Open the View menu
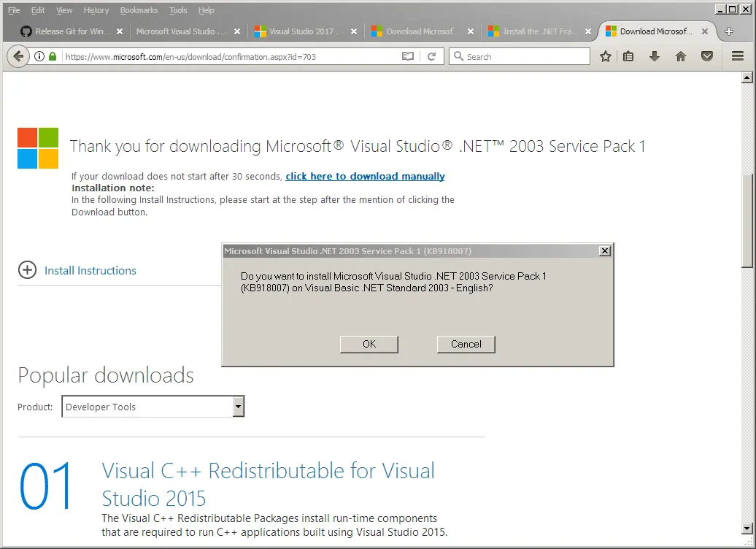The height and width of the screenshot is (549, 756). 64,10
